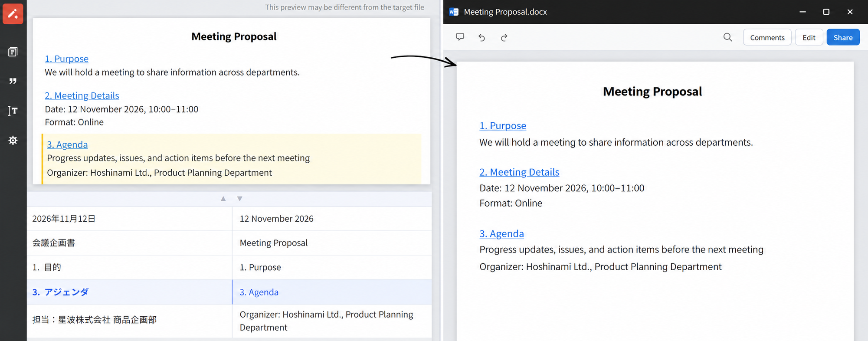
Task: Select source cell 1. 目的
Action: point(129,267)
